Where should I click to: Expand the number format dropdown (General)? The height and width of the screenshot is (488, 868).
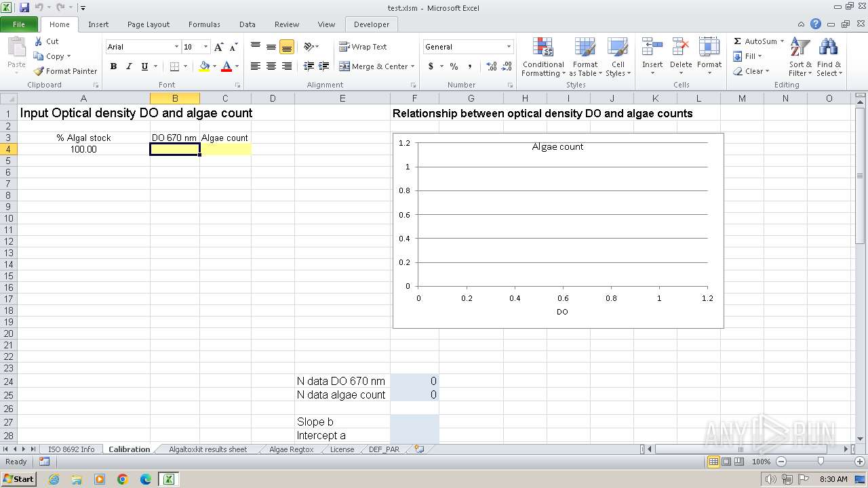coord(509,47)
